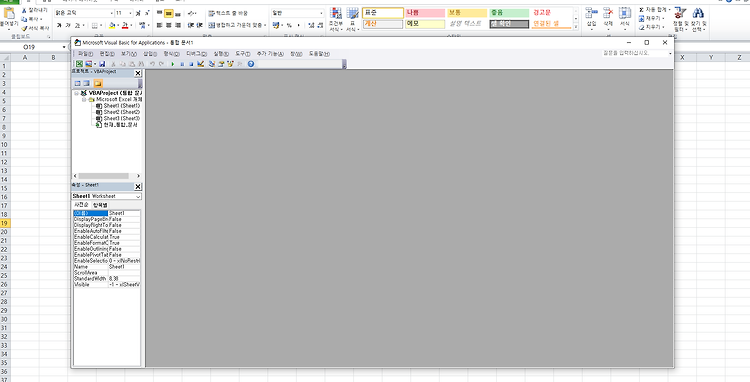Open the Debug menu in VBA editor
The width and height of the screenshot is (750, 382).
point(197,54)
